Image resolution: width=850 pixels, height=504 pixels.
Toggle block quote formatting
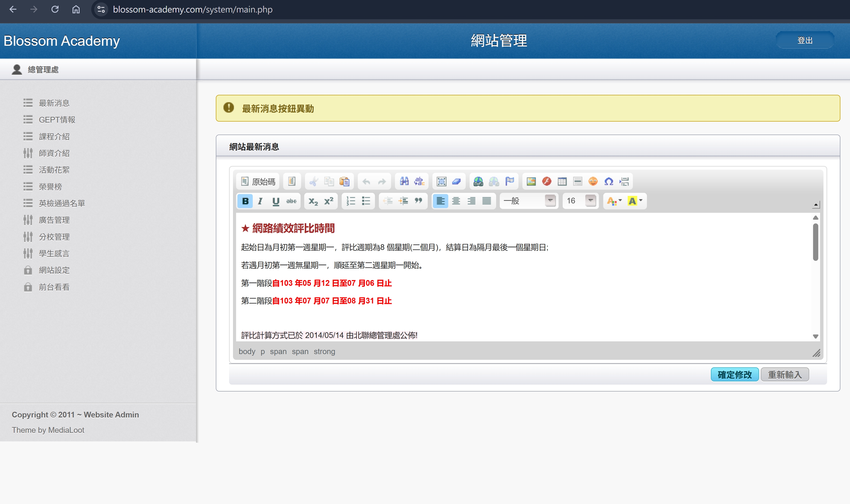pyautogui.click(x=418, y=201)
